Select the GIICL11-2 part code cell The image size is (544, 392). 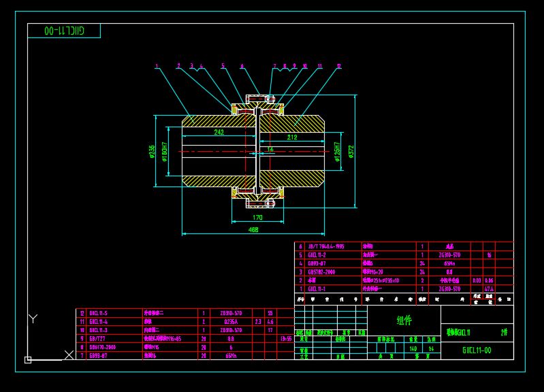[x=317, y=255]
